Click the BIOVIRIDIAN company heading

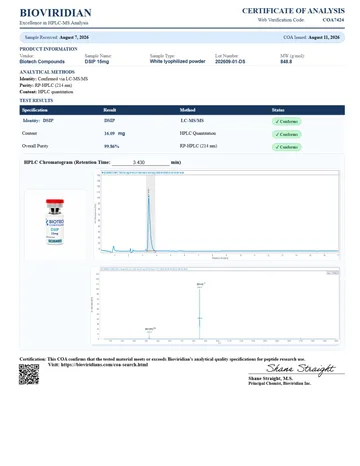point(56,13)
